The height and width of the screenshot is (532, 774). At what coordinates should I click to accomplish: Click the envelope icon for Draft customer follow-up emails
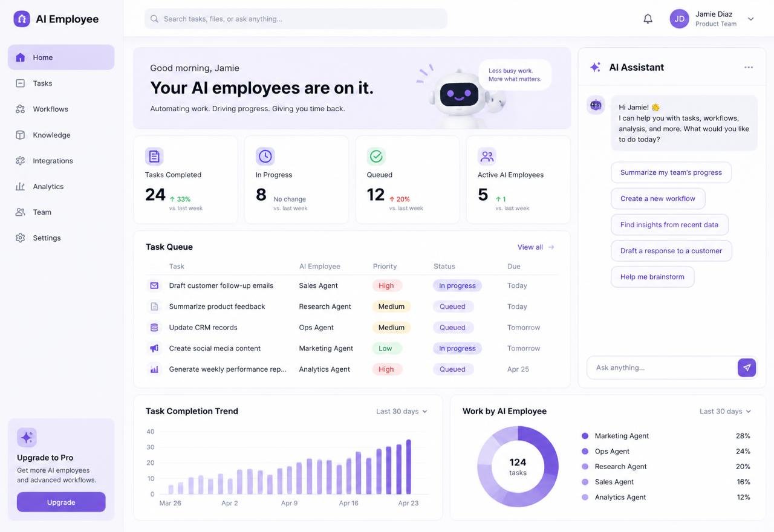(154, 285)
